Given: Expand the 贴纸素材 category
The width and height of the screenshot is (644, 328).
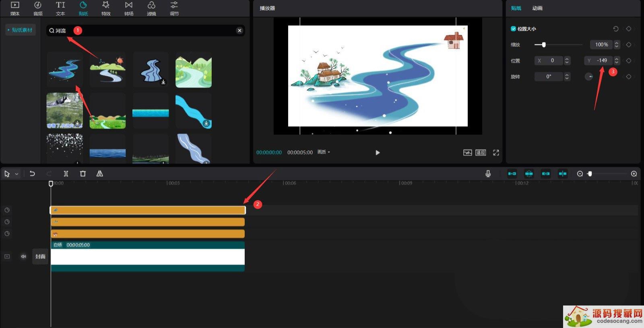Looking at the screenshot, I should tap(20, 30).
